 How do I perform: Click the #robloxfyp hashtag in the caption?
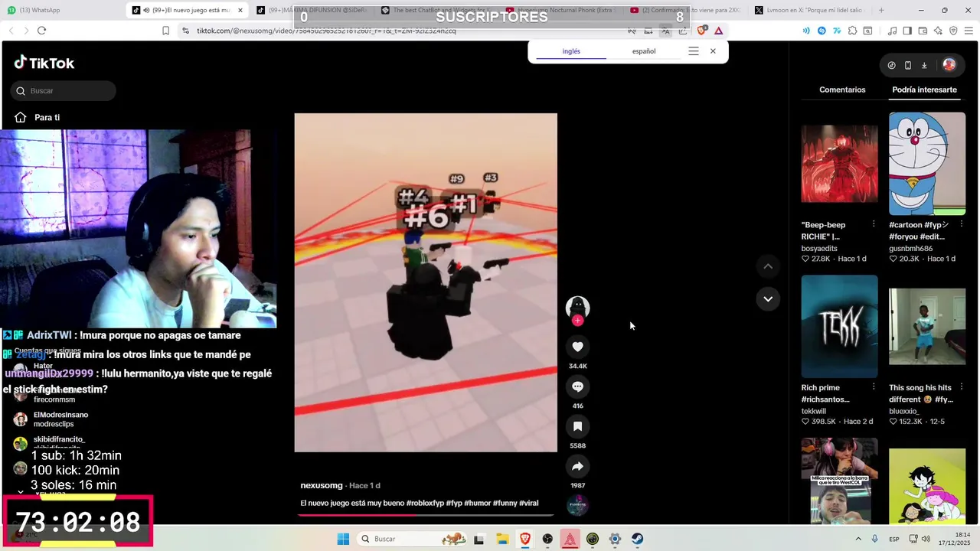[425, 503]
